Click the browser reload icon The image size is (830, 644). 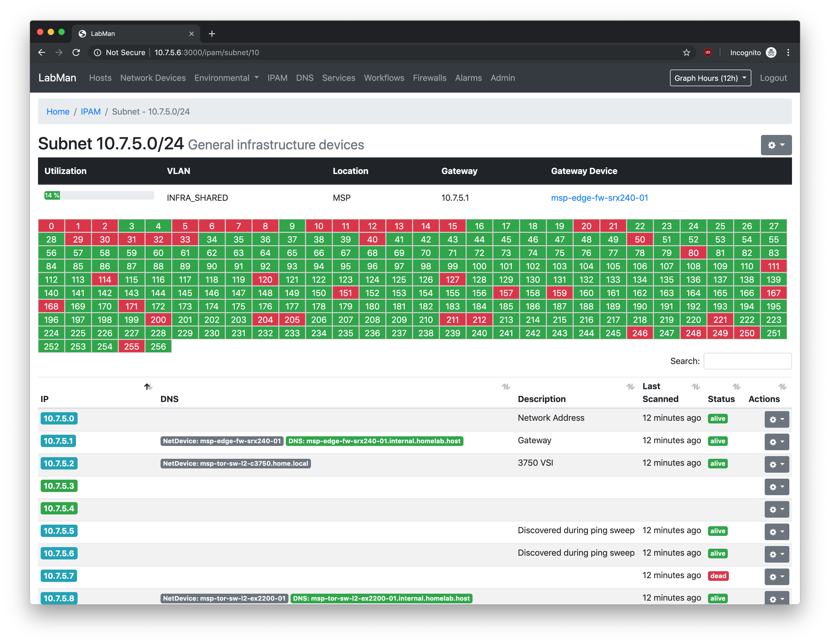pyautogui.click(x=76, y=52)
